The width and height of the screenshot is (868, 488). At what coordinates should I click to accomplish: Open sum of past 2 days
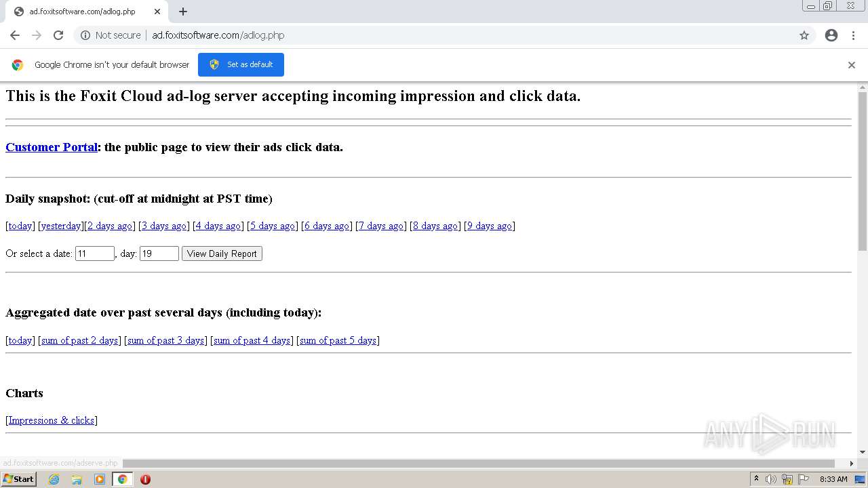[80, 340]
